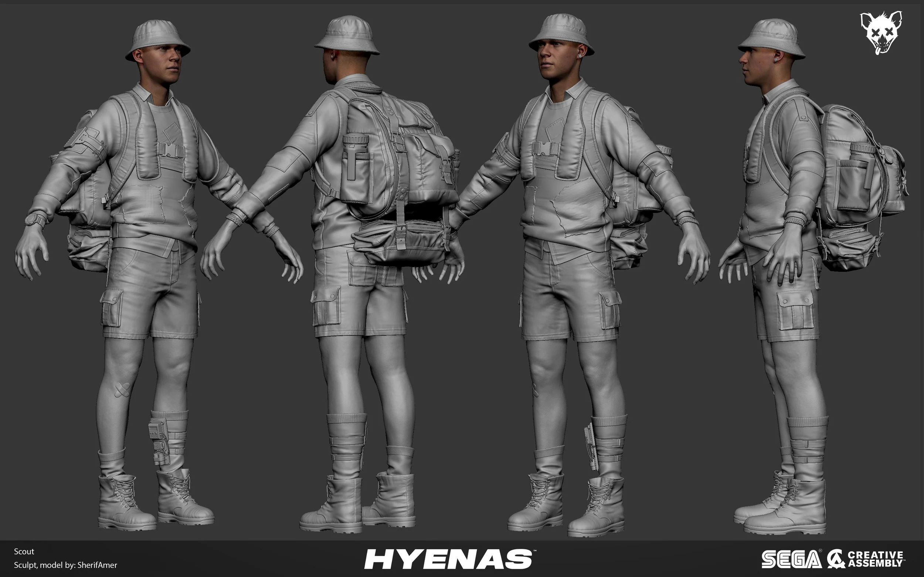Click the SEGA logo

click(792, 559)
